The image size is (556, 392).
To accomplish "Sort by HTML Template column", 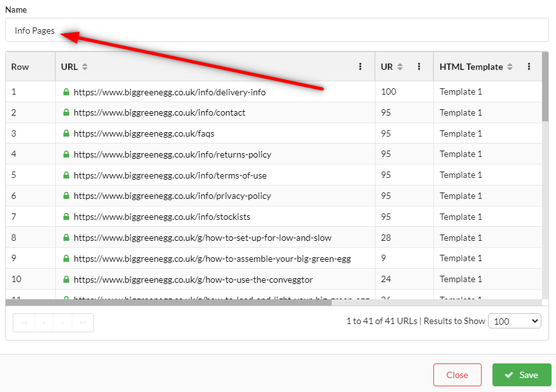I will coord(510,67).
